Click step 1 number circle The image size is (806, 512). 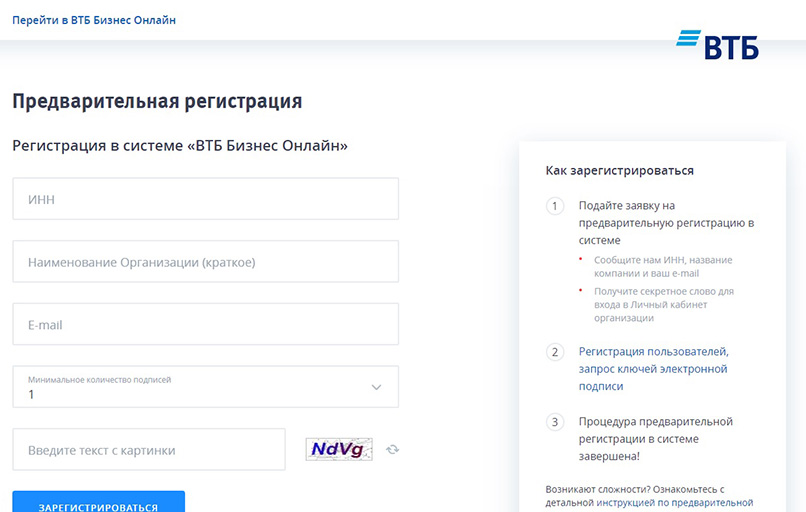(x=555, y=206)
